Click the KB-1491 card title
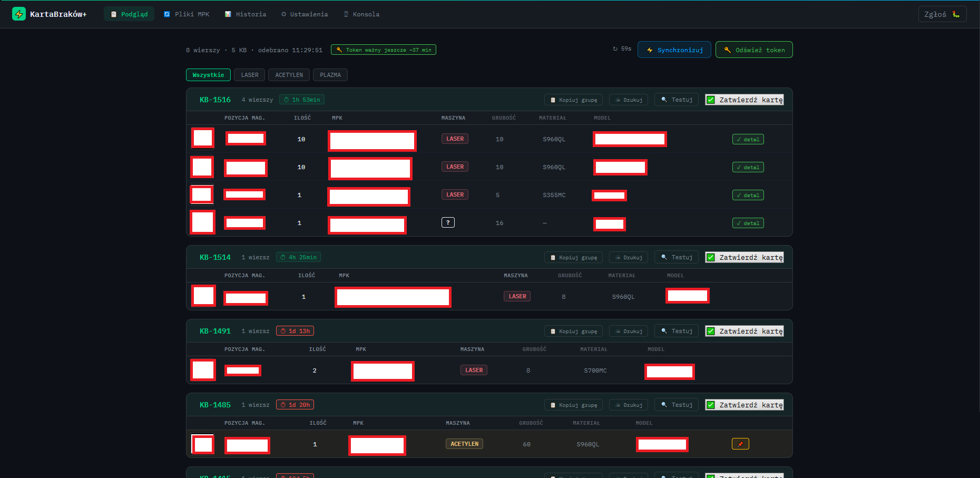Viewport: 980px width, 478px height. (x=215, y=331)
